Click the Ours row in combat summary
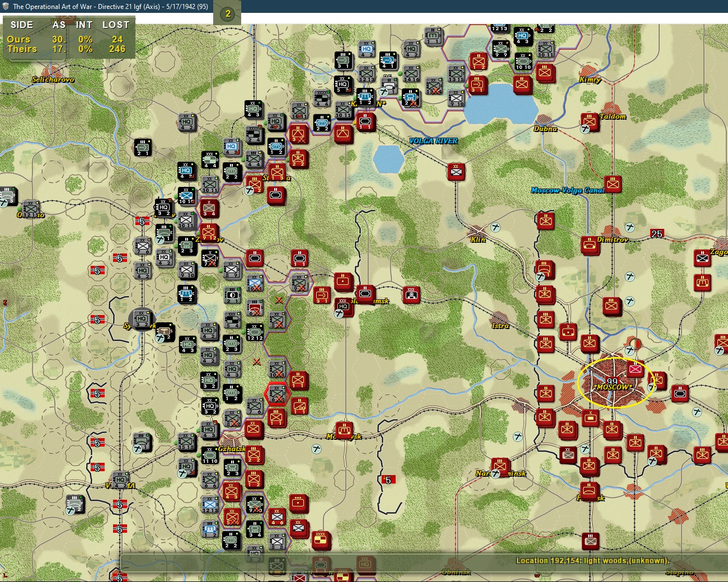The image size is (728, 582). [68, 39]
